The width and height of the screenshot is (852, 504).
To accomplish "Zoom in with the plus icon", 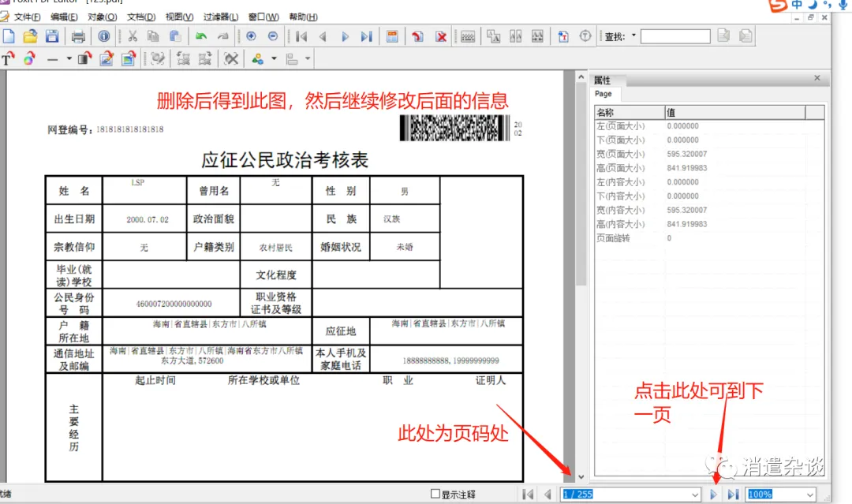I will pos(251,36).
